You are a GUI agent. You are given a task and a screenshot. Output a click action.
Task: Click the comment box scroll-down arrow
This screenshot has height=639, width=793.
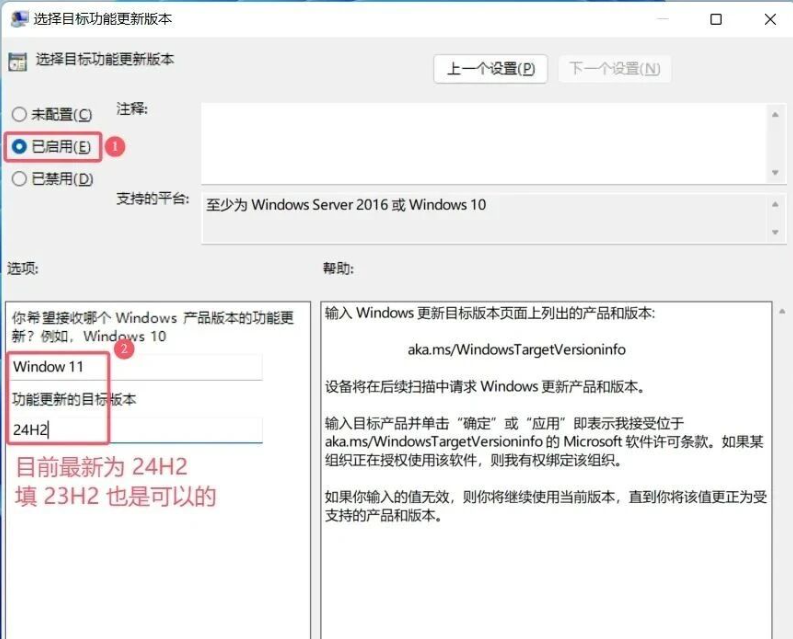pos(775,173)
